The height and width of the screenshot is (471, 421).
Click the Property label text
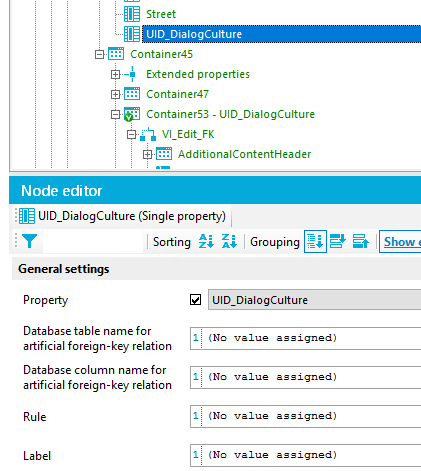click(46, 300)
